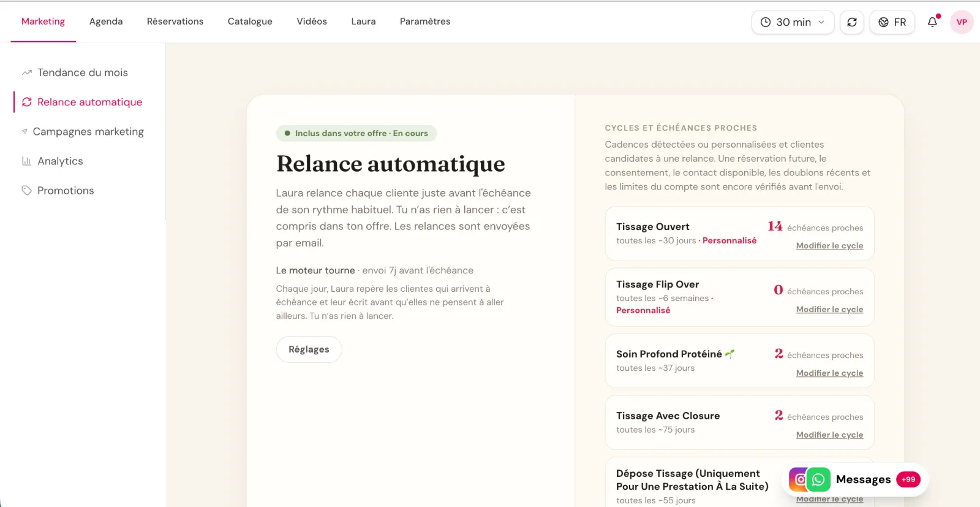
Task: Click the clock icon in 30 min selector
Action: (x=766, y=22)
